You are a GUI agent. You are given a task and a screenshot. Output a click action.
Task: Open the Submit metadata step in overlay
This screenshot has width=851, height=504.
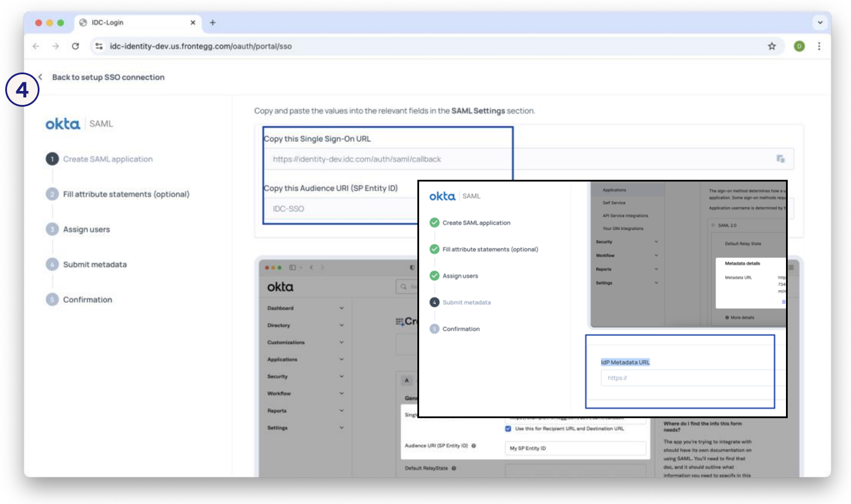coord(466,302)
